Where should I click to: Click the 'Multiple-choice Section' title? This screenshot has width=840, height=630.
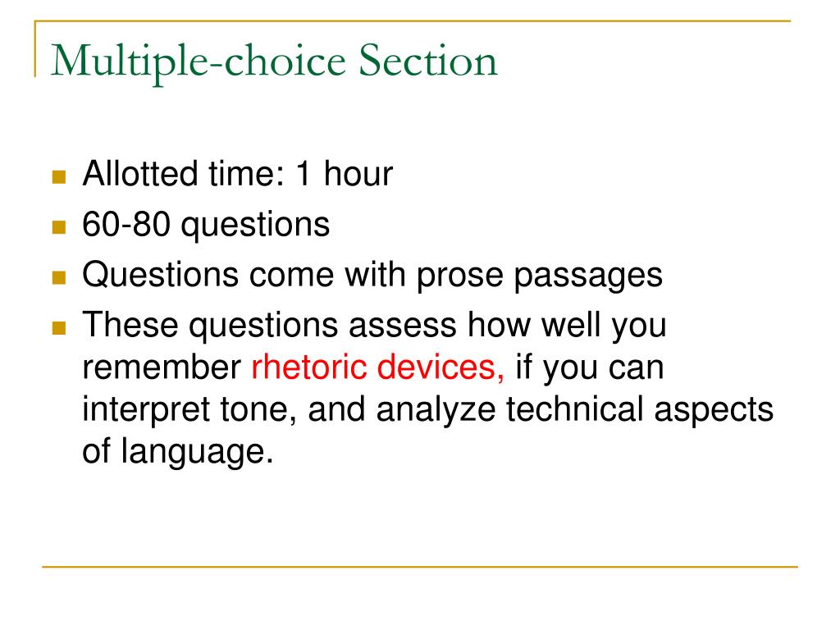(x=274, y=62)
